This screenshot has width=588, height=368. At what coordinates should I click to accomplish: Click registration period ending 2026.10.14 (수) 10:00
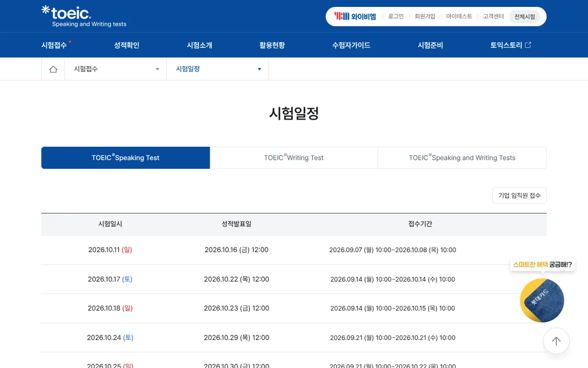pos(393,279)
